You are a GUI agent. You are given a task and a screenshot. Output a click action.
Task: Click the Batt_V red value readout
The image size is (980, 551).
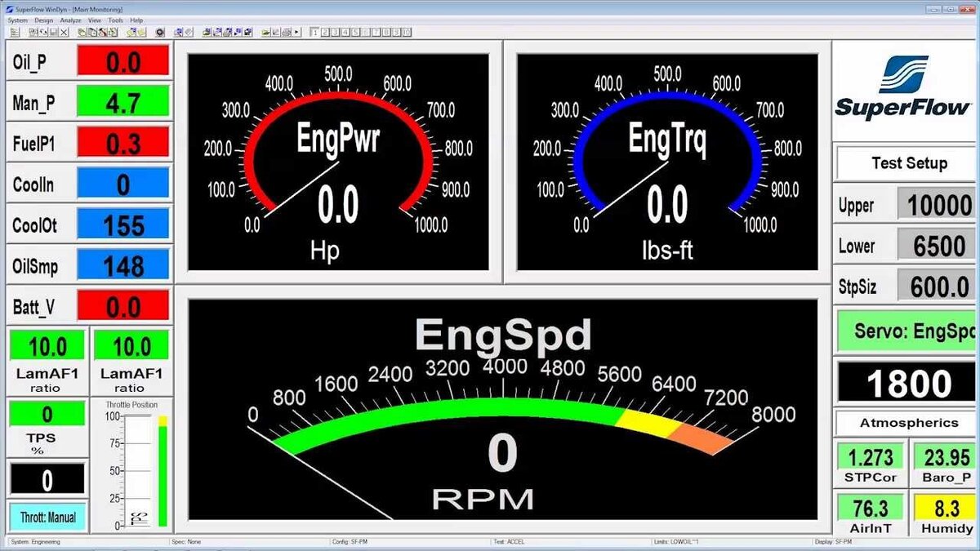pos(122,306)
